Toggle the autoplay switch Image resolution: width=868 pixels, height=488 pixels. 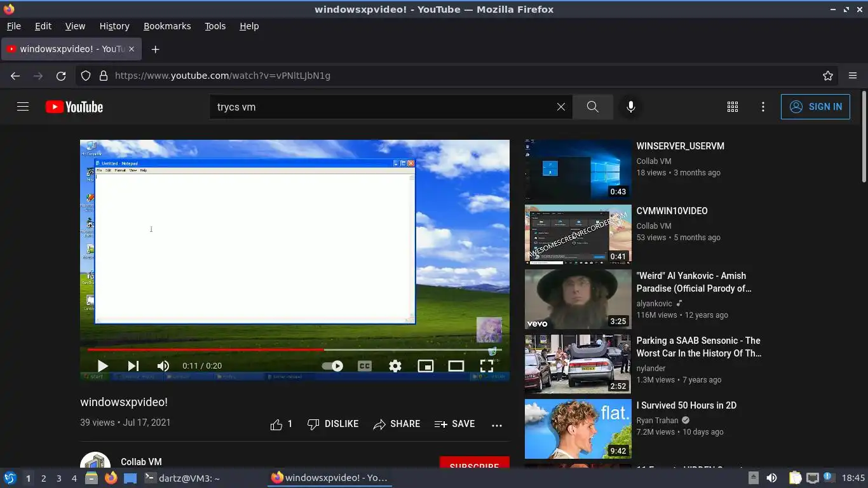tap(332, 366)
